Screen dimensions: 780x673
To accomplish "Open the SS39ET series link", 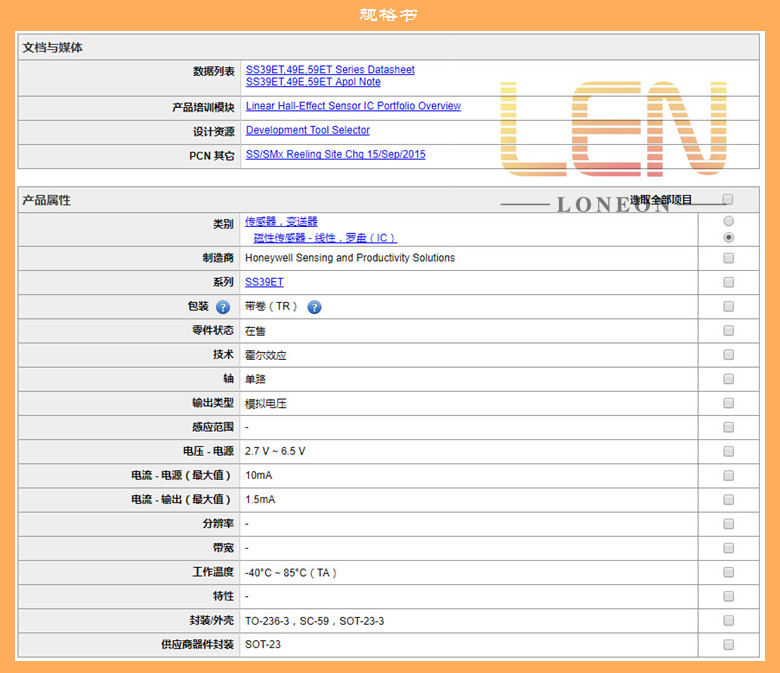I will pyautogui.click(x=264, y=282).
